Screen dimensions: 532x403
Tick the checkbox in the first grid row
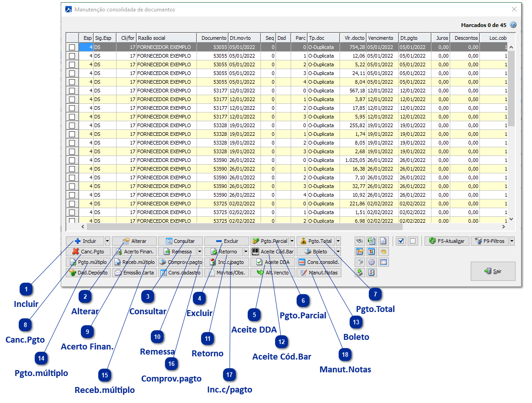(x=72, y=47)
